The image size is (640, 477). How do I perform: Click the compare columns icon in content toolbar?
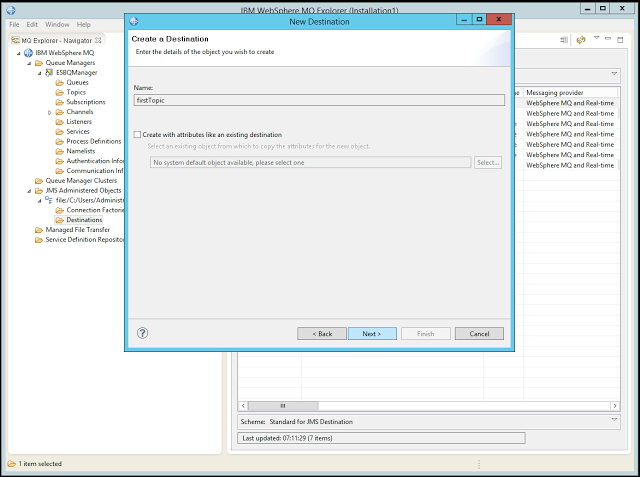coord(564,40)
